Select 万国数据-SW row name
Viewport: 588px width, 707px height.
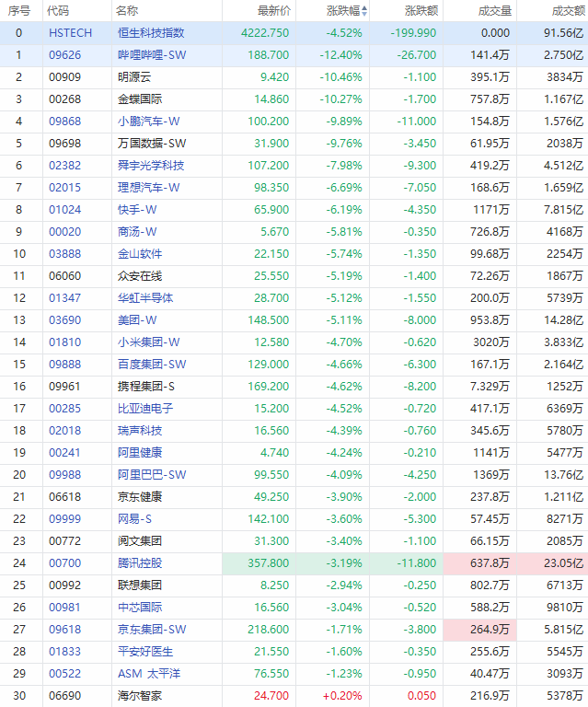coord(152,144)
